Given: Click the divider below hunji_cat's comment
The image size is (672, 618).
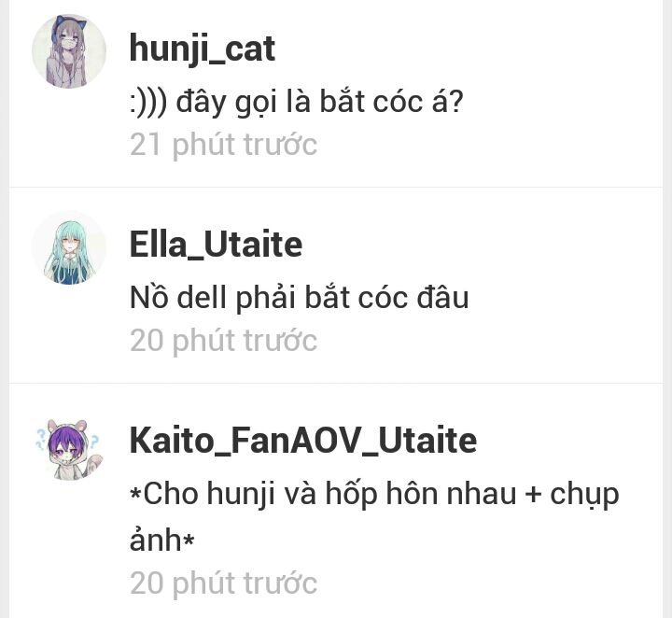Looking at the screenshot, I should pyautogui.click(x=336, y=188).
